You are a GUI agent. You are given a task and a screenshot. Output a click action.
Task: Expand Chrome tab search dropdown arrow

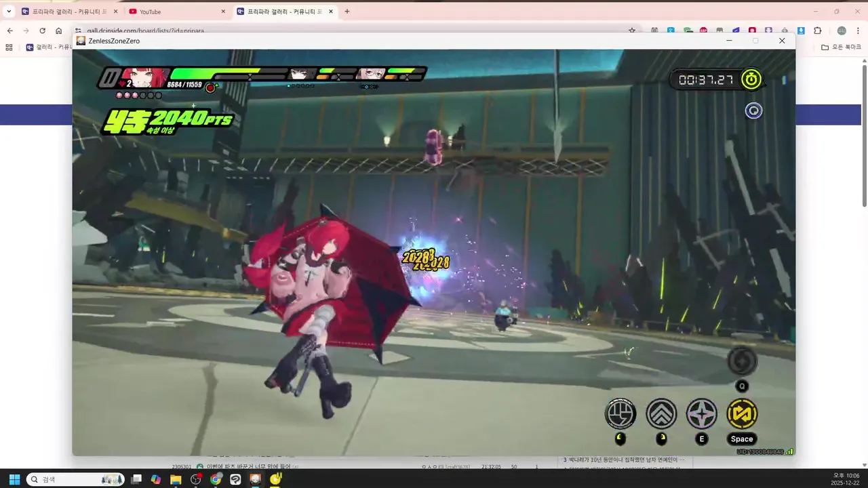(9, 12)
